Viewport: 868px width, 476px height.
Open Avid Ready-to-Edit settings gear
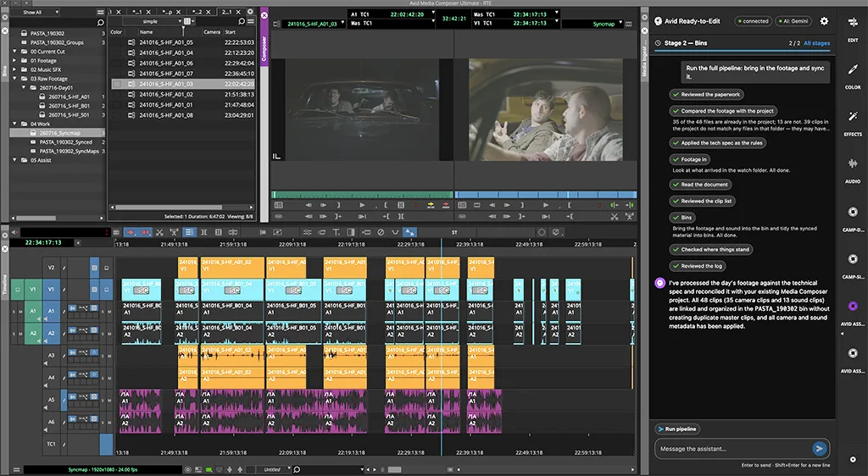click(824, 21)
